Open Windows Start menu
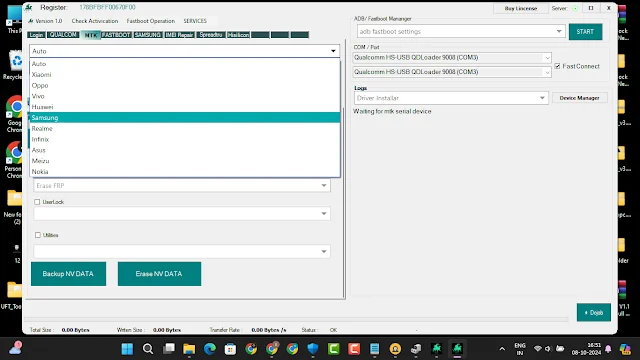This screenshot has width=640, height=360. (127, 349)
